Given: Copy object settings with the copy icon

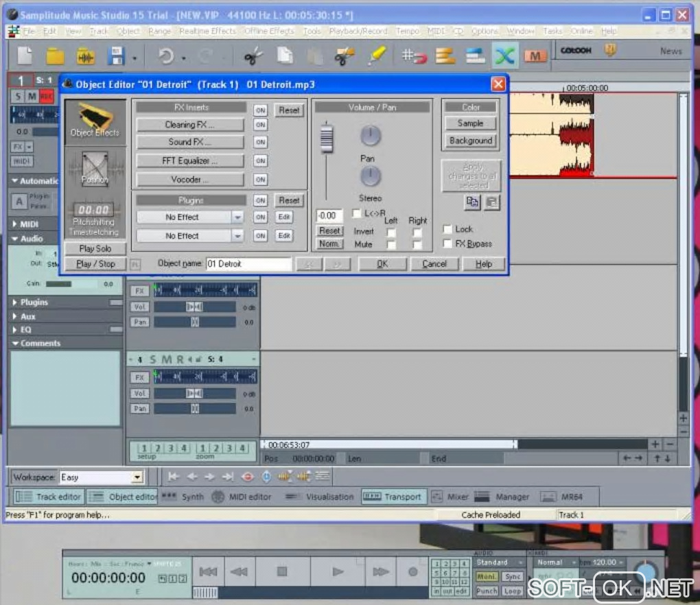Looking at the screenshot, I should pyautogui.click(x=472, y=202).
